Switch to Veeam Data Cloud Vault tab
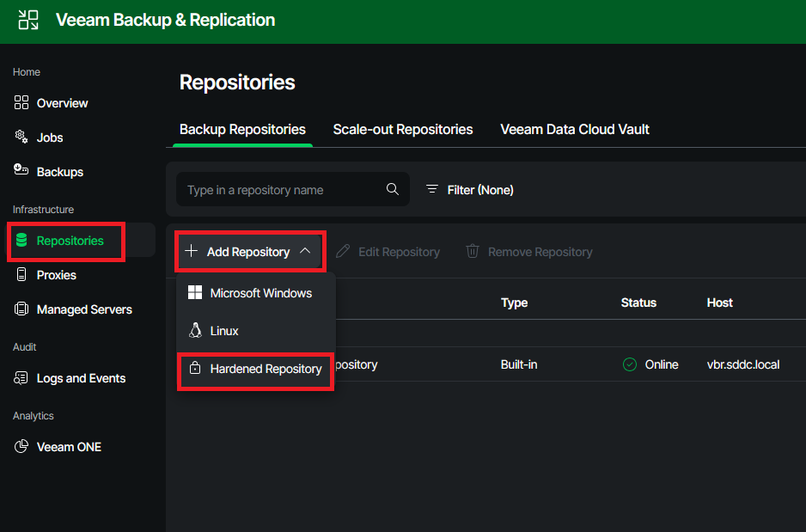The height and width of the screenshot is (532, 806). [x=575, y=130]
